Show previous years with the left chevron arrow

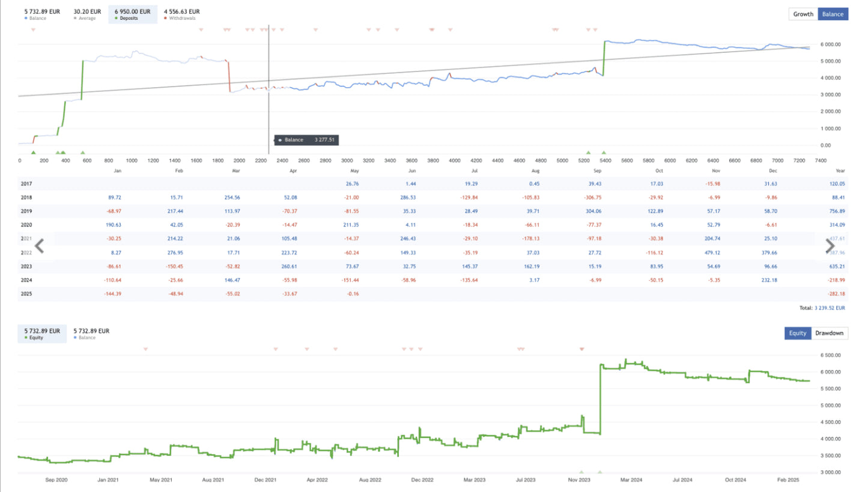(39, 246)
